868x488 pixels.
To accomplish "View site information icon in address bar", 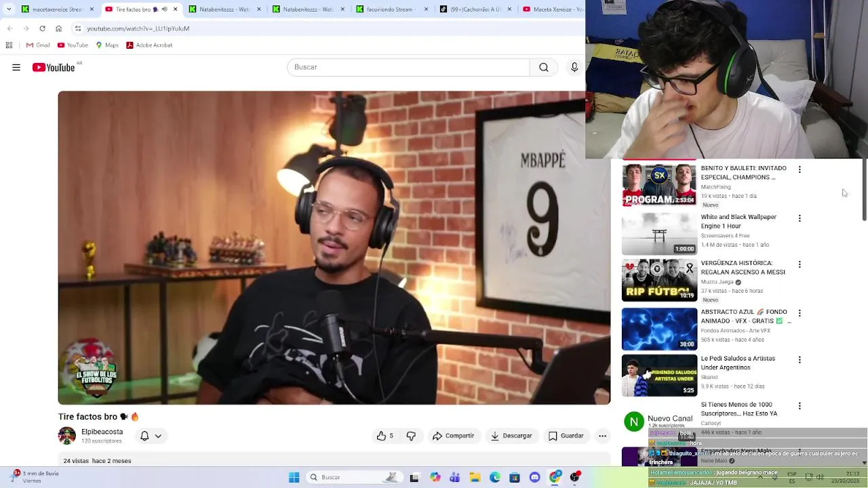I will [78, 28].
